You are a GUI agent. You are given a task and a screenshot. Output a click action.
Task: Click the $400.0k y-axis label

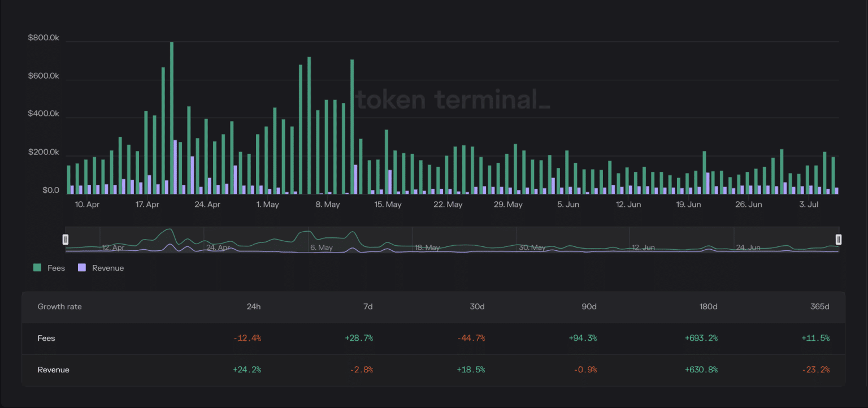(x=44, y=114)
